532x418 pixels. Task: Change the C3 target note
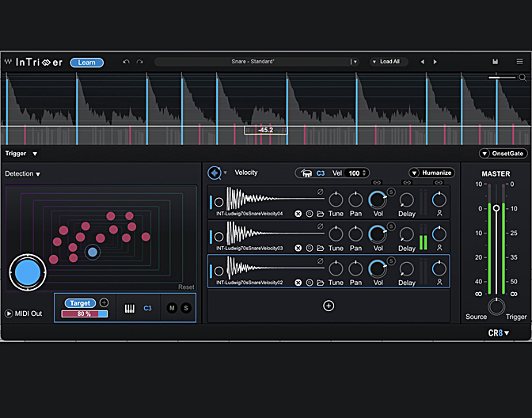[x=147, y=308]
